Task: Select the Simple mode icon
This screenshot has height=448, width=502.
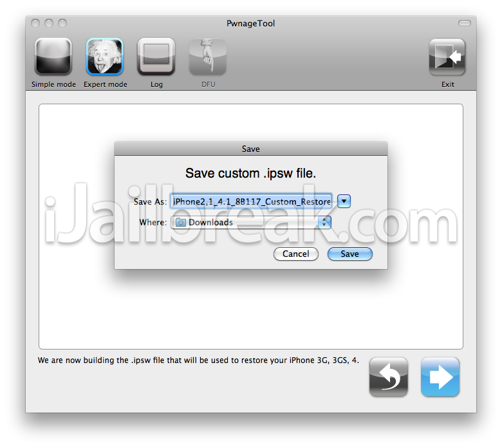Action: pos(53,57)
